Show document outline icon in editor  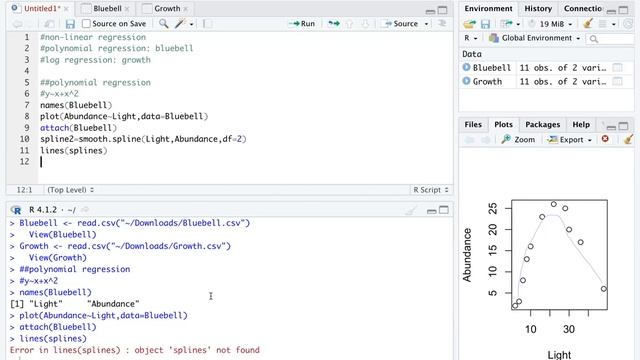point(442,24)
